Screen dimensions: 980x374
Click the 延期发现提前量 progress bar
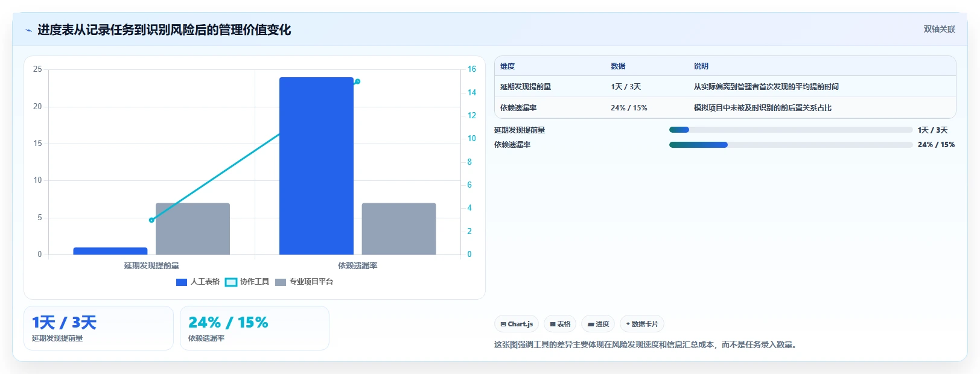click(x=791, y=130)
